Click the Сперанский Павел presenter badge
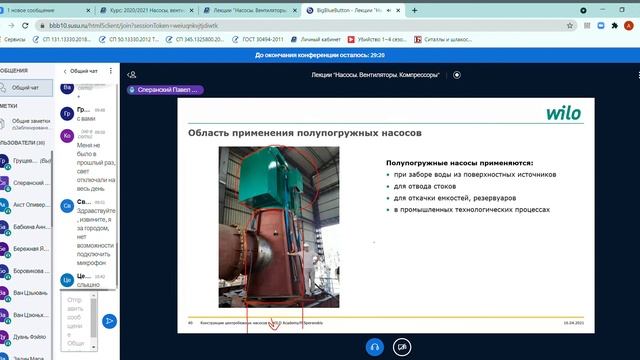Viewport: 640px width, 360px height. click(165, 90)
